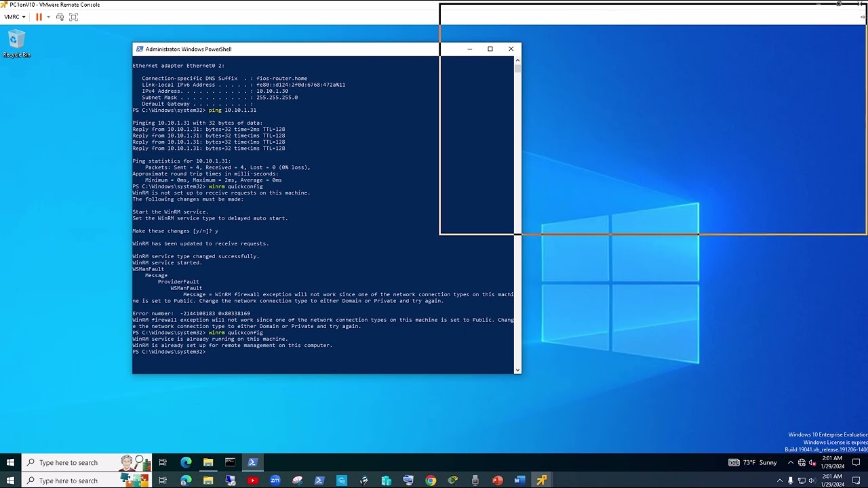Click 'WinRM has been updated to receive requests.' line
Image resolution: width=868 pixels, height=488 pixels.
coord(201,244)
